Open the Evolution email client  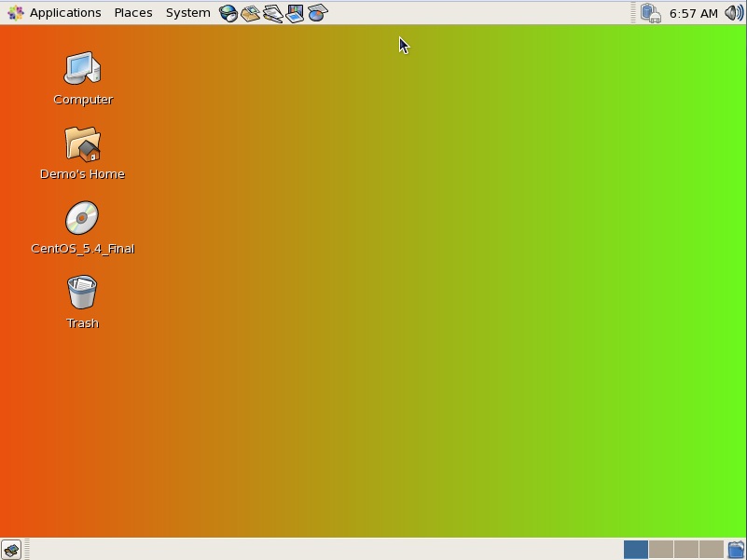250,12
